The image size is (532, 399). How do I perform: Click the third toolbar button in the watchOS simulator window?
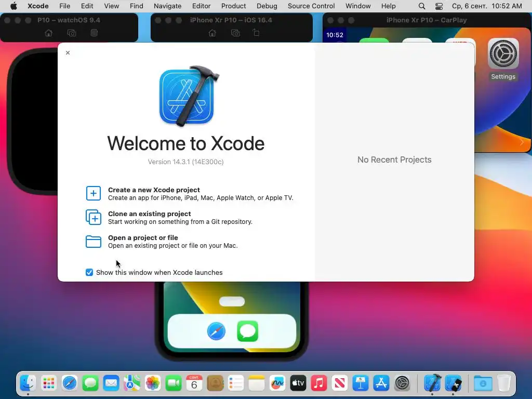[94, 33]
